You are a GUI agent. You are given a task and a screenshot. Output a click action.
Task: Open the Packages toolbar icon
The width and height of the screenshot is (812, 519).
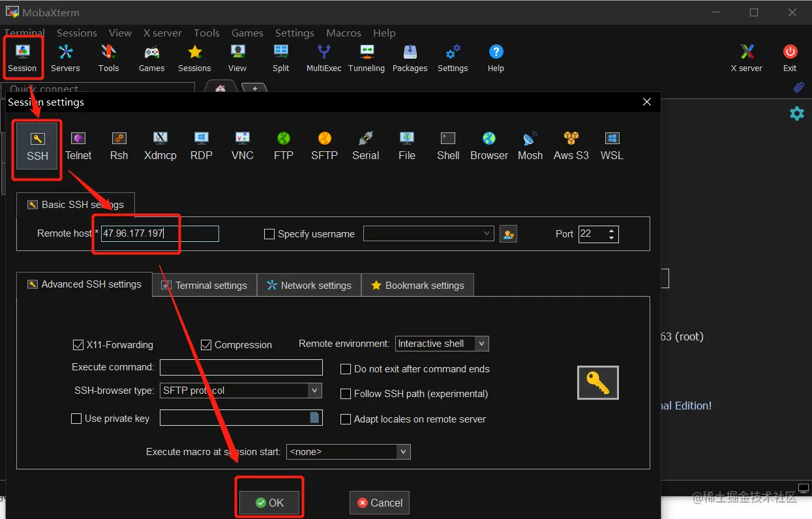click(410, 58)
